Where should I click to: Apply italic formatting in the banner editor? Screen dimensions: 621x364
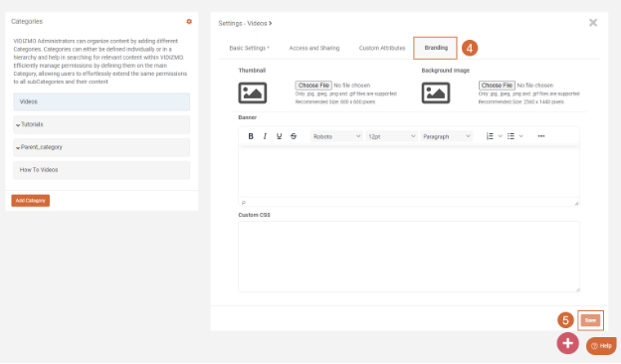click(265, 136)
